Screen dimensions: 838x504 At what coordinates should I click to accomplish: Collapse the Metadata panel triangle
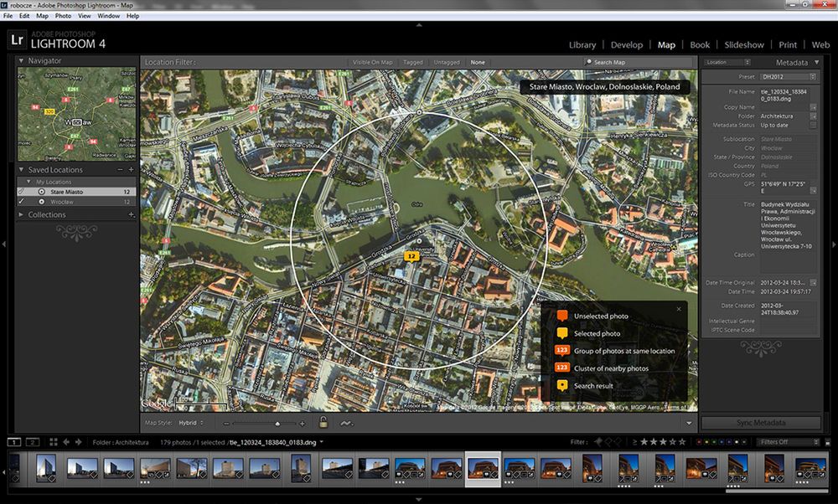816,63
